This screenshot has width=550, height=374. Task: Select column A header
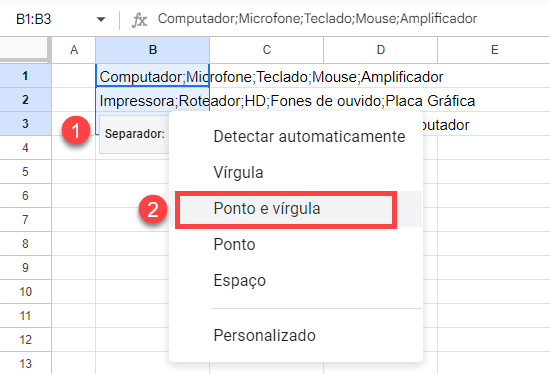click(74, 50)
